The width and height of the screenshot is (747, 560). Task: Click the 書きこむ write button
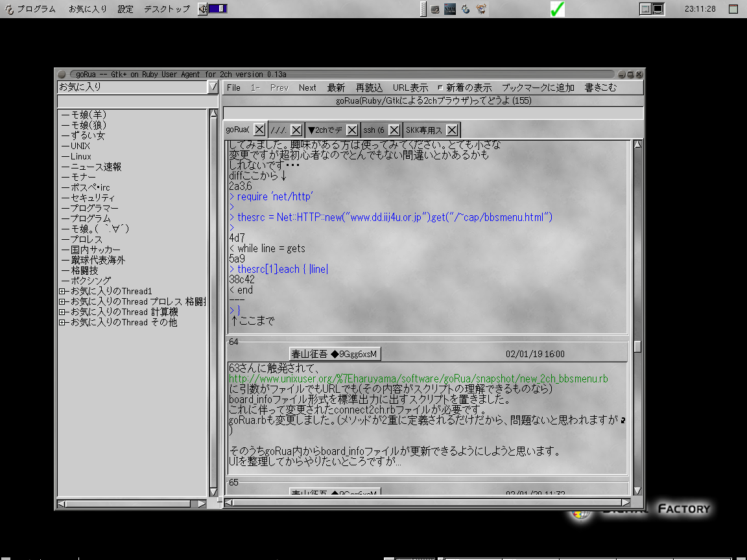pyautogui.click(x=600, y=87)
